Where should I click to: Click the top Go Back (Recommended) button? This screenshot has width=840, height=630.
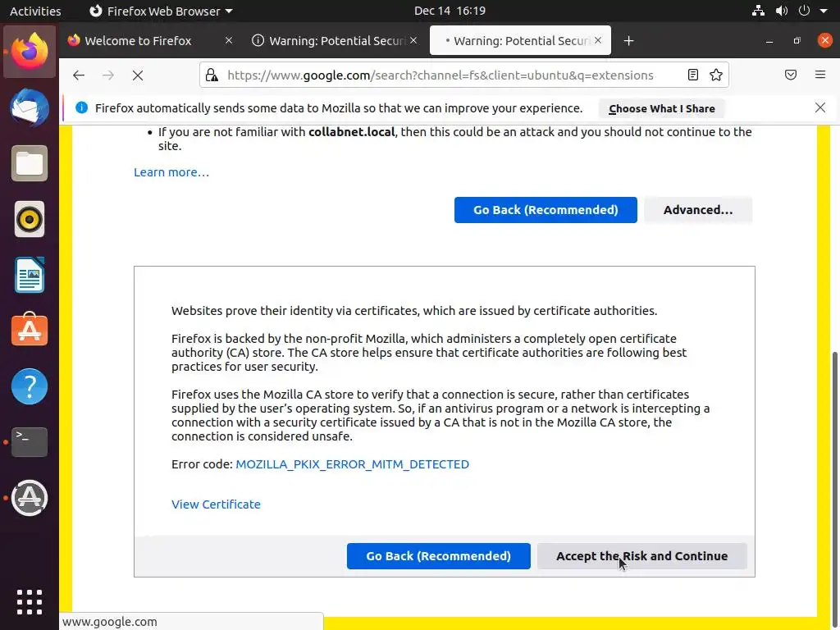click(546, 210)
